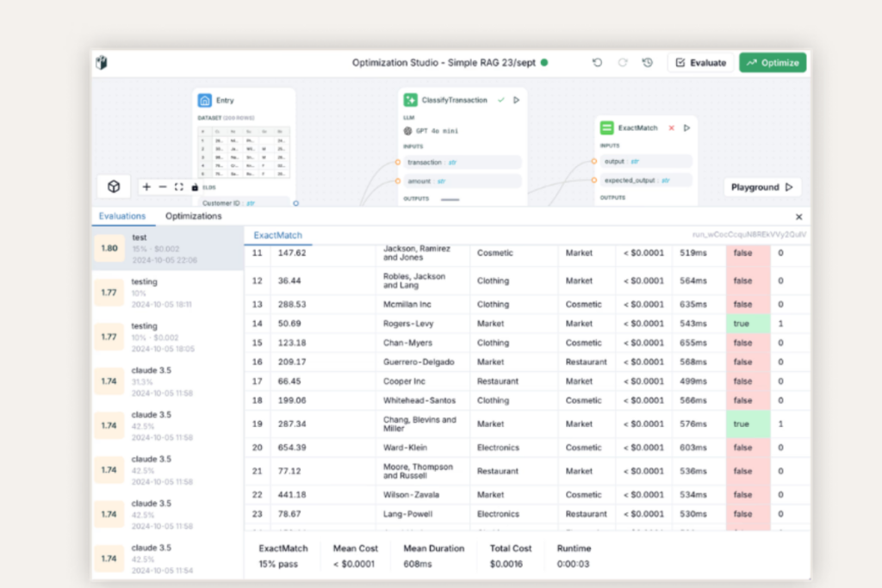The width and height of the screenshot is (882, 588).
Task: Open the Entry dataset thumbnail table
Action: (244, 152)
